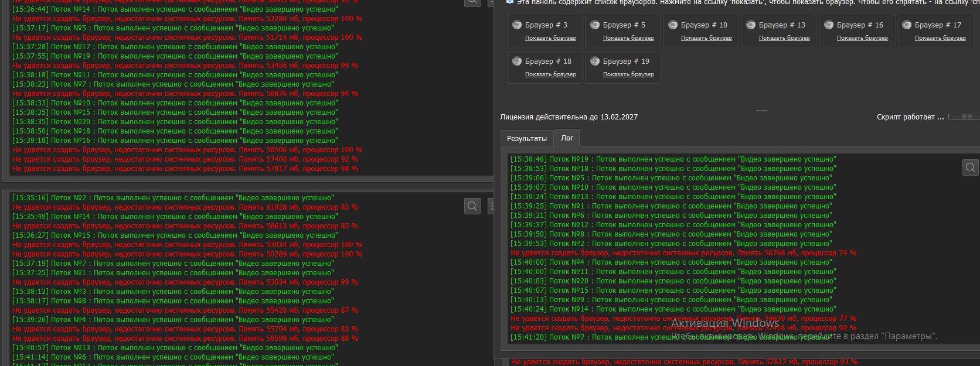Open search in the bottom-left log window
This screenshot has height=366, width=980.
pyautogui.click(x=472, y=206)
